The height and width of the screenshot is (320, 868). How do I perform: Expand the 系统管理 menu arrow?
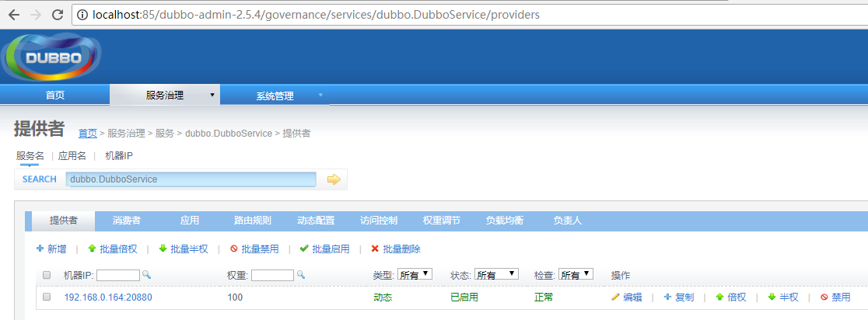coord(320,95)
